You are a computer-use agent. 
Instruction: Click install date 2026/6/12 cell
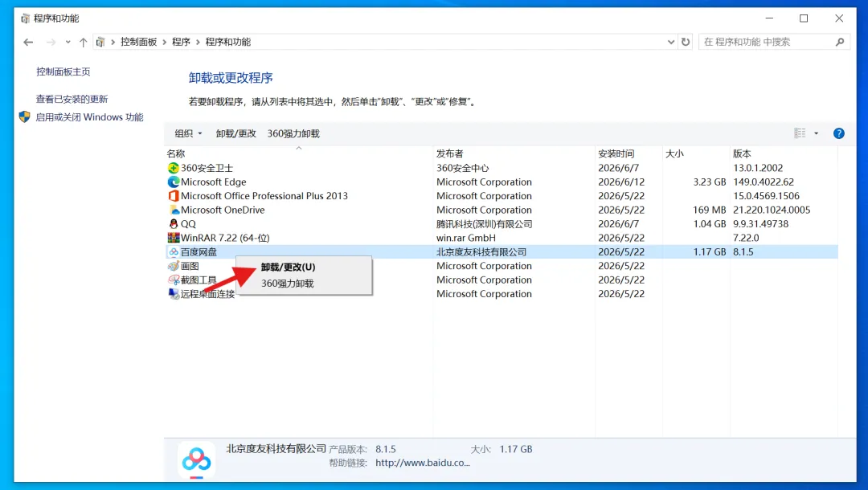pyautogui.click(x=621, y=182)
